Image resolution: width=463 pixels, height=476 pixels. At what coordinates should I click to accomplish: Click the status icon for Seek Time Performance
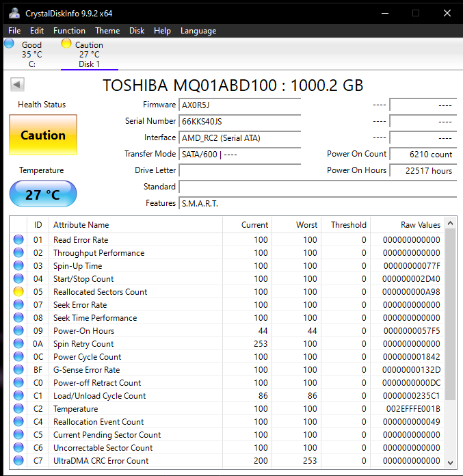click(18, 317)
